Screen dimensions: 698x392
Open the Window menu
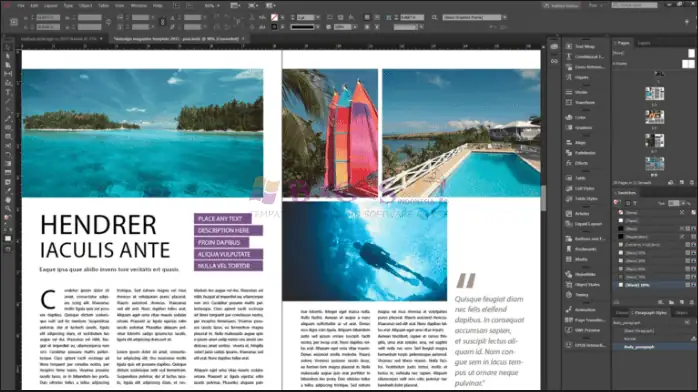point(138,6)
